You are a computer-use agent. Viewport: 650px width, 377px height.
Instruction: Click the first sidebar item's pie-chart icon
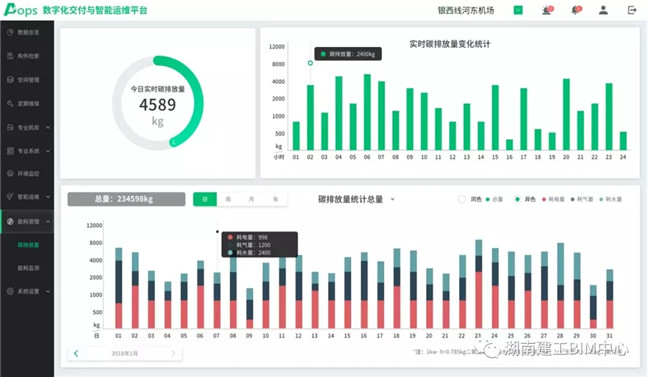coord(10,32)
